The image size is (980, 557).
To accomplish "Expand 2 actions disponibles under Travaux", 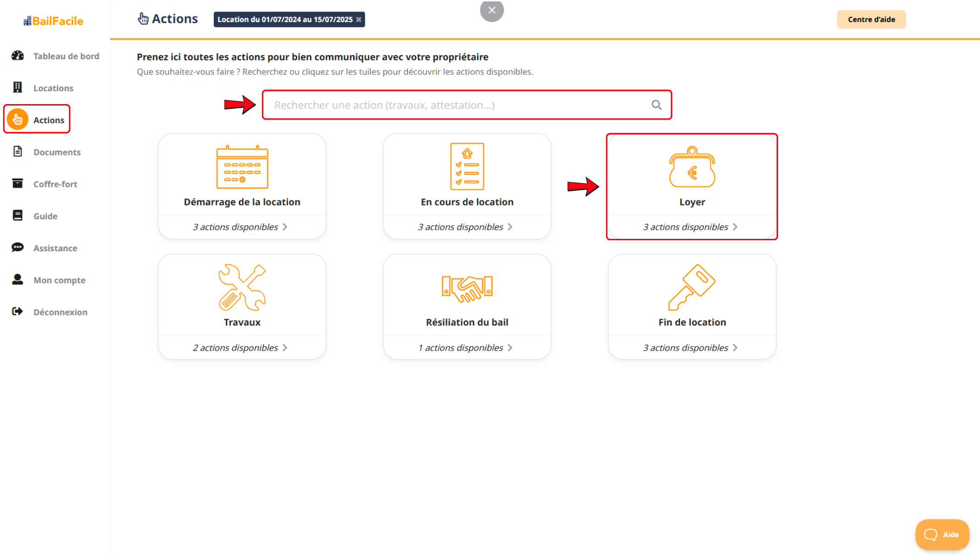I will pos(240,348).
